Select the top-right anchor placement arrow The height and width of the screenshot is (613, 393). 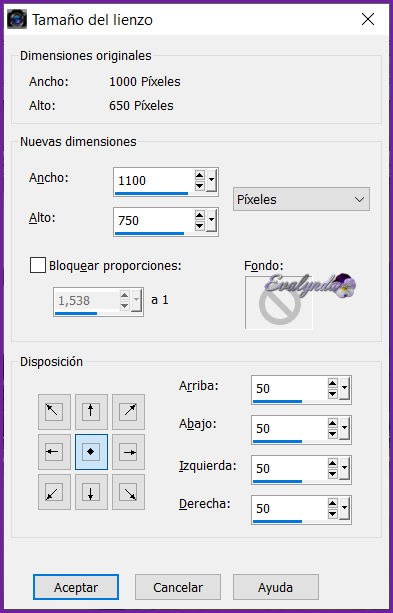[128, 412]
